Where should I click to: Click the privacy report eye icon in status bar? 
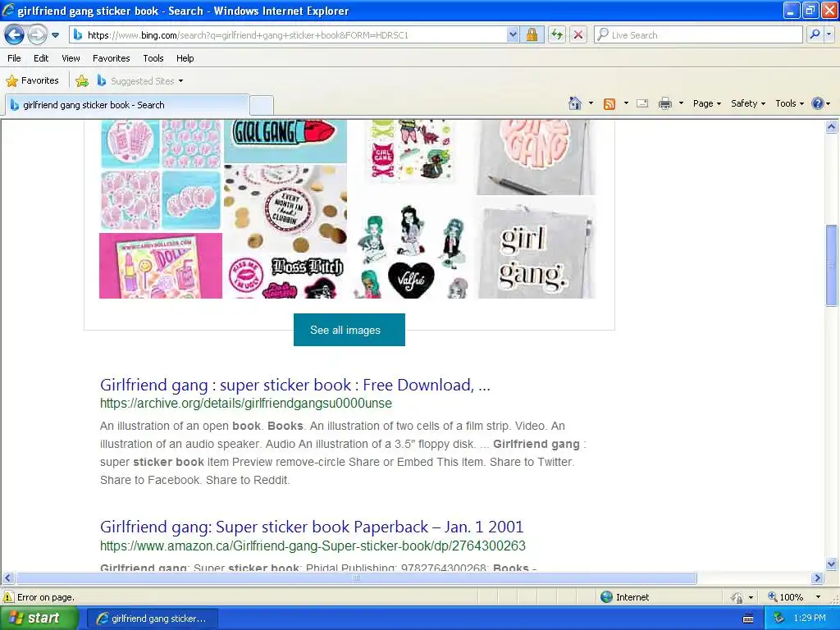click(737, 597)
